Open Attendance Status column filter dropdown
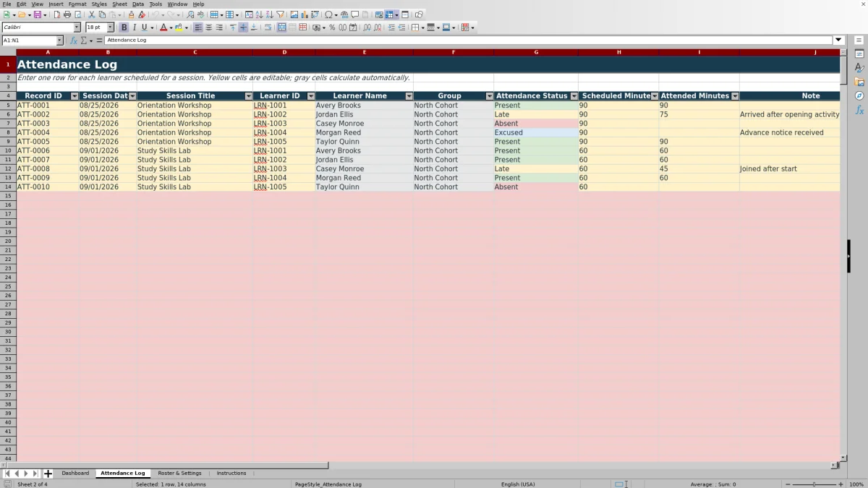Image resolution: width=868 pixels, height=488 pixels. (x=574, y=96)
